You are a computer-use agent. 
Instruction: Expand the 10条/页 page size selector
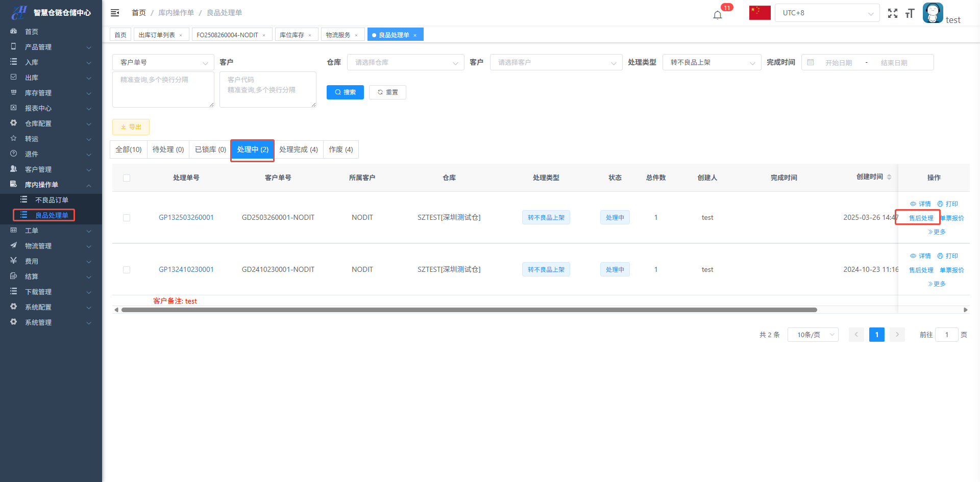click(x=813, y=335)
